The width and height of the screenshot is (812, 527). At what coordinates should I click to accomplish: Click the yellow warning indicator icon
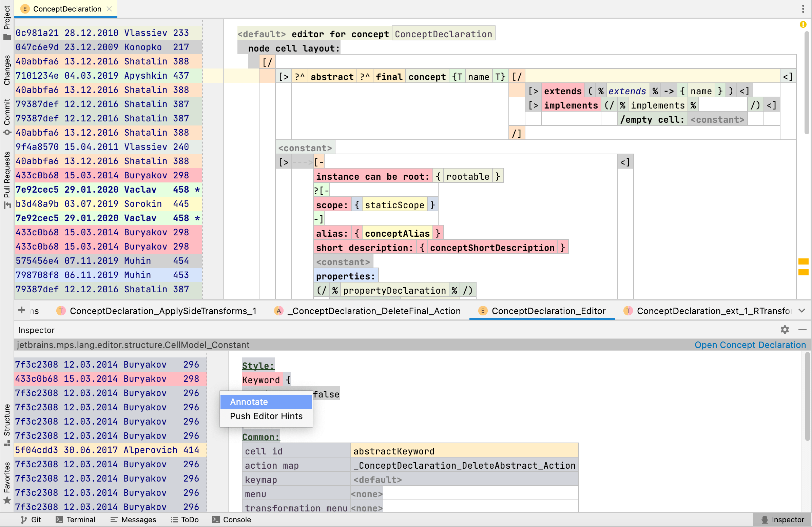[x=803, y=24]
